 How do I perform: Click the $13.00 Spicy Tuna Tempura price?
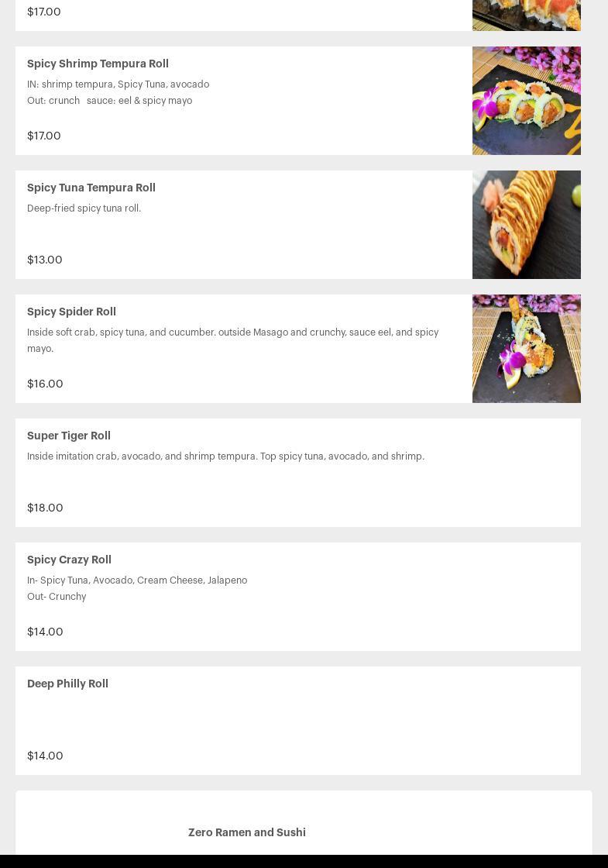(45, 260)
